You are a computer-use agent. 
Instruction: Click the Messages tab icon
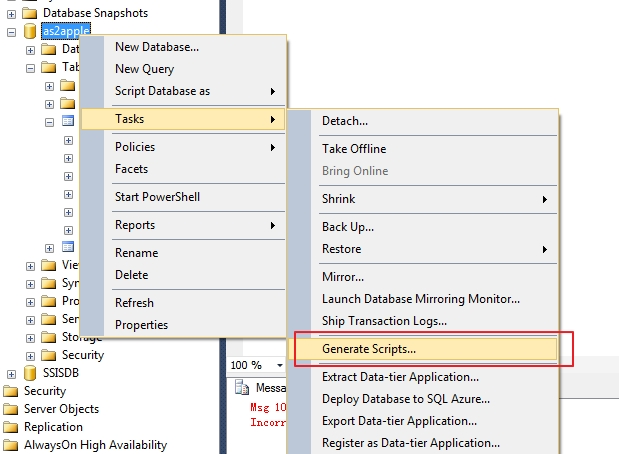(242, 387)
